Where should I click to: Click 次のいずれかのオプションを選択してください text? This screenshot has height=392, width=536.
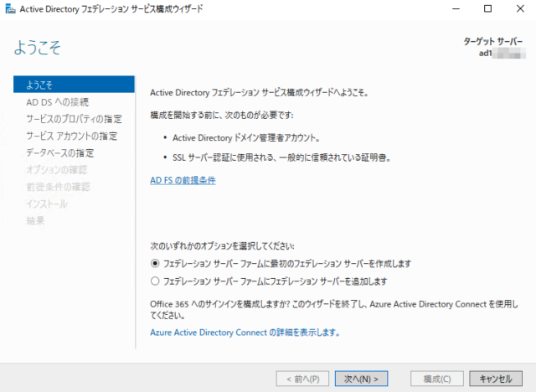222,246
